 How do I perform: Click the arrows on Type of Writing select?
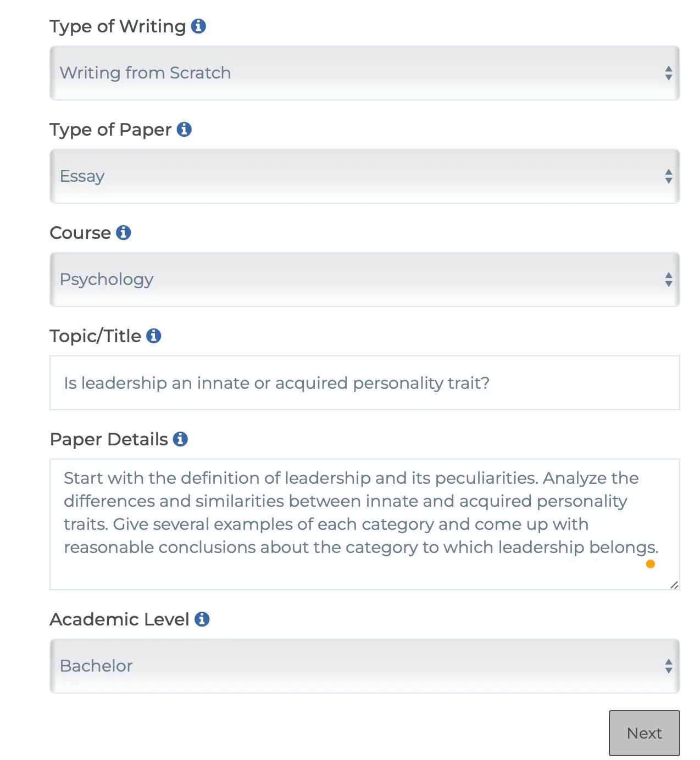pyautogui.click(x=669, y=73)
